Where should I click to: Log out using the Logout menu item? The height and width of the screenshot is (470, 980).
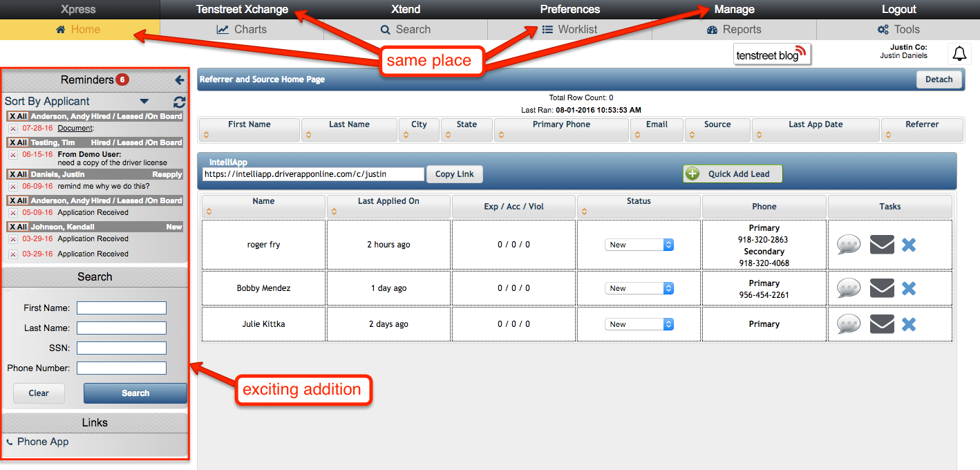click(899, 10)
